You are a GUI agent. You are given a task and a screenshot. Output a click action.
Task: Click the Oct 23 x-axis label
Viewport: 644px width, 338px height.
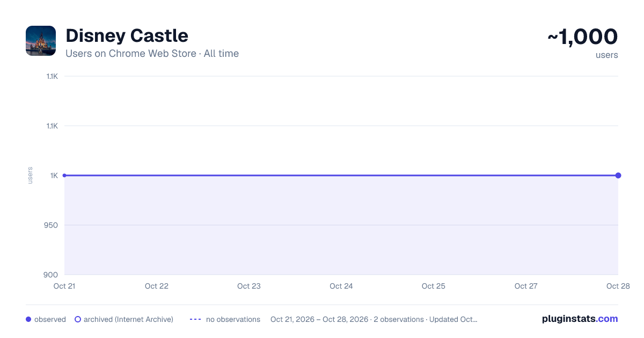(x=249, y=286)
